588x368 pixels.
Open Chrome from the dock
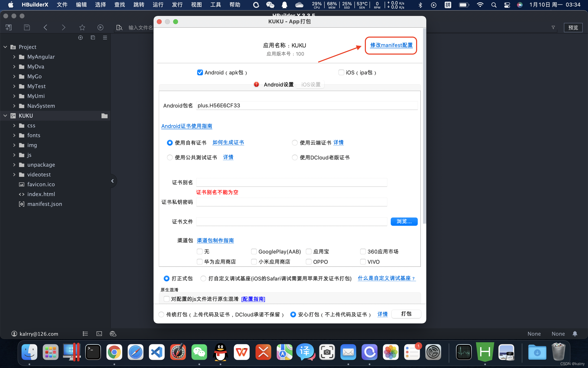(114, 352)
